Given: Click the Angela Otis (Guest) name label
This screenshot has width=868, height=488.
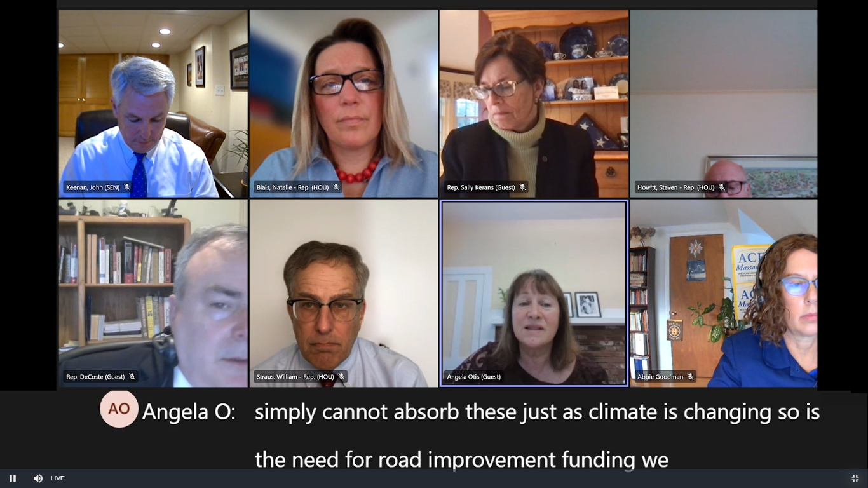Looking at the screenshot, I should [x=473, y=377].
